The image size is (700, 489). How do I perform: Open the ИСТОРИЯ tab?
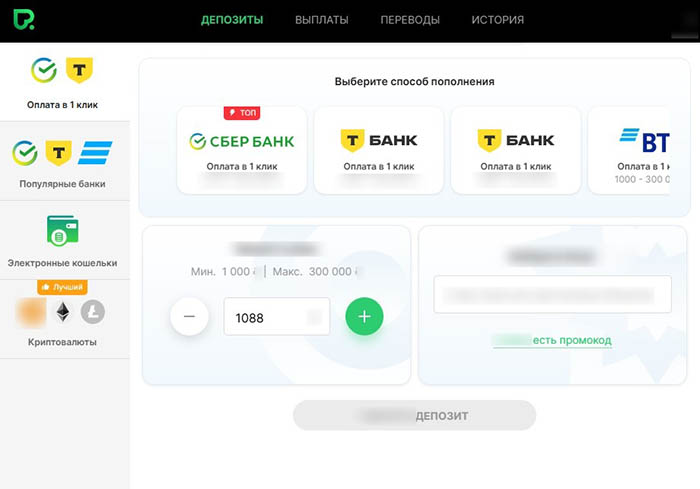498,20
